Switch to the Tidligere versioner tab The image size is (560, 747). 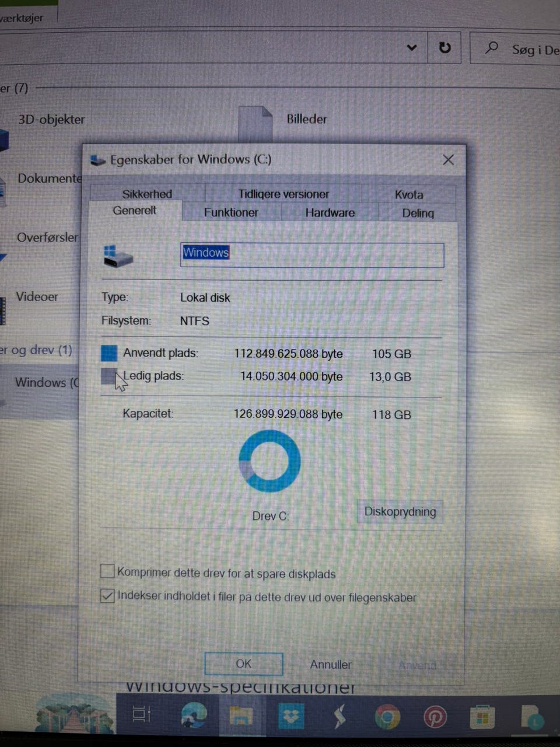[283, 194]
